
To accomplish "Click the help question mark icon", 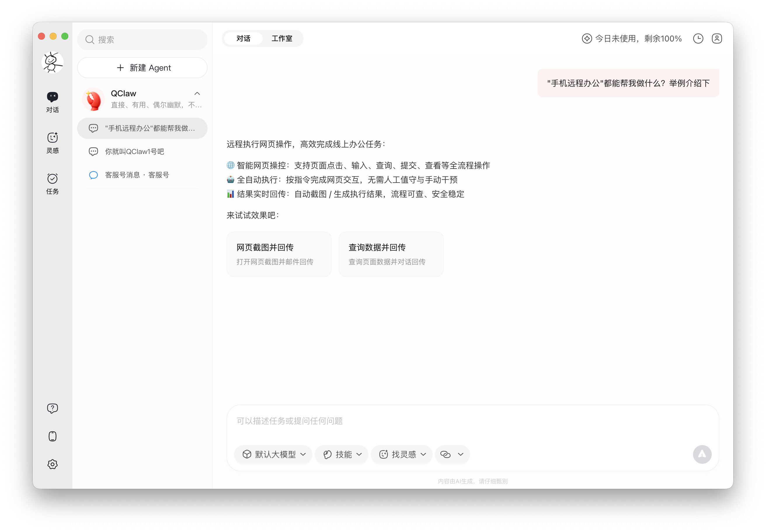I will coord(52,408).
